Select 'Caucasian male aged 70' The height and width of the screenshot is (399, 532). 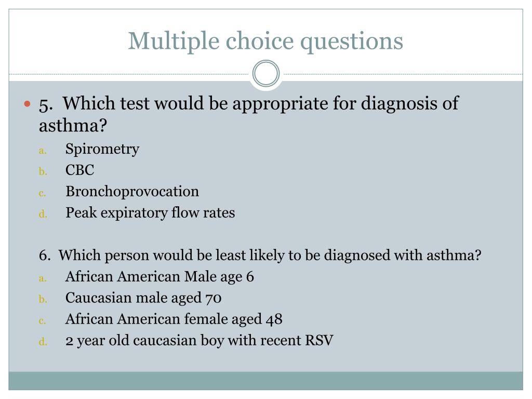pos(143,298)
